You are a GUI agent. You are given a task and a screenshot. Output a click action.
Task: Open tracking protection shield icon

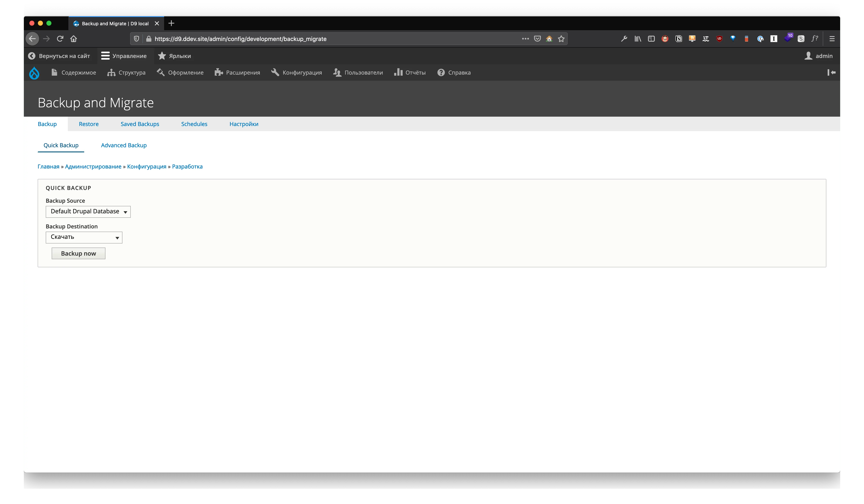tap(136, 39)
